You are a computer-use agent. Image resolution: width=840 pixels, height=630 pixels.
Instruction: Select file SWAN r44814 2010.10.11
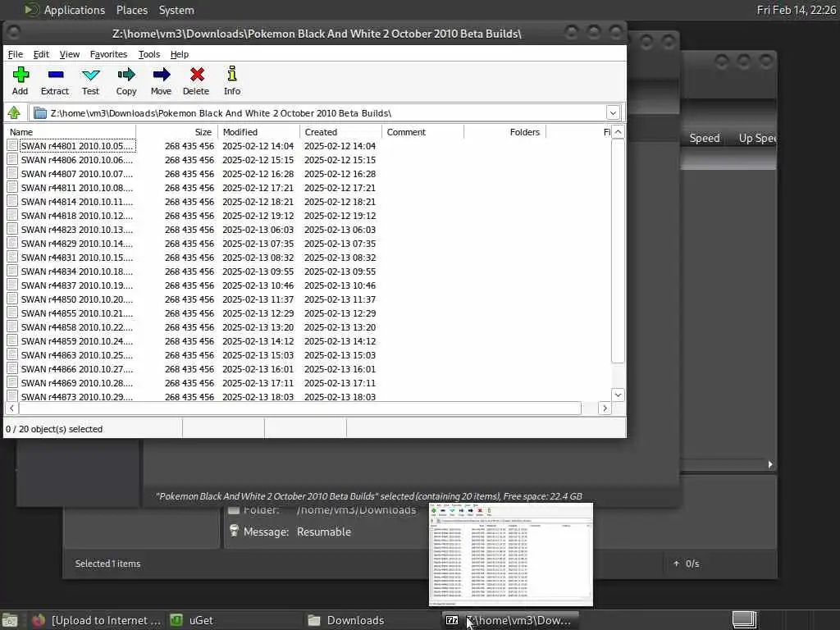coord(76,202)
